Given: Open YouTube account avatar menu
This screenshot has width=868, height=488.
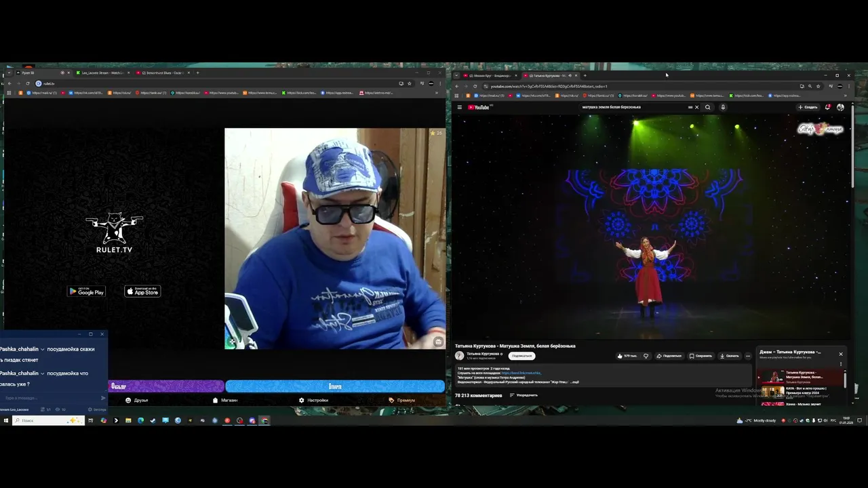Looking at the screenshot, I should [840, 107].
